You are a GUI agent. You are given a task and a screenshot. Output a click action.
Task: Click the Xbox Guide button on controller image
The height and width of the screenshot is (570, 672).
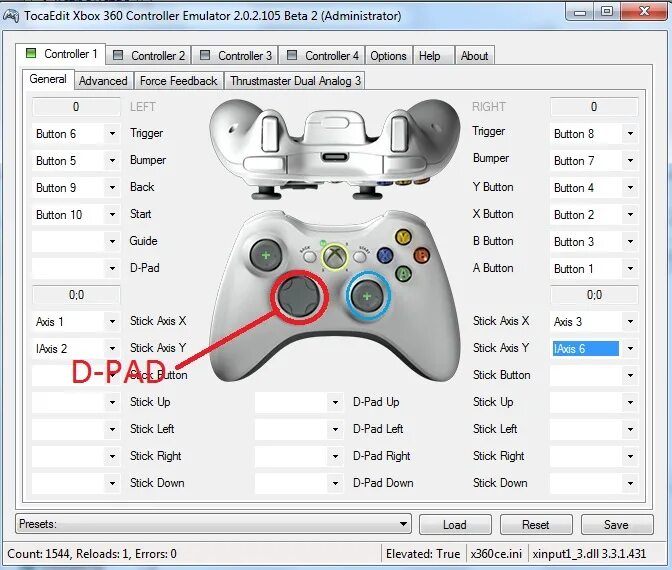coord(335,257)
